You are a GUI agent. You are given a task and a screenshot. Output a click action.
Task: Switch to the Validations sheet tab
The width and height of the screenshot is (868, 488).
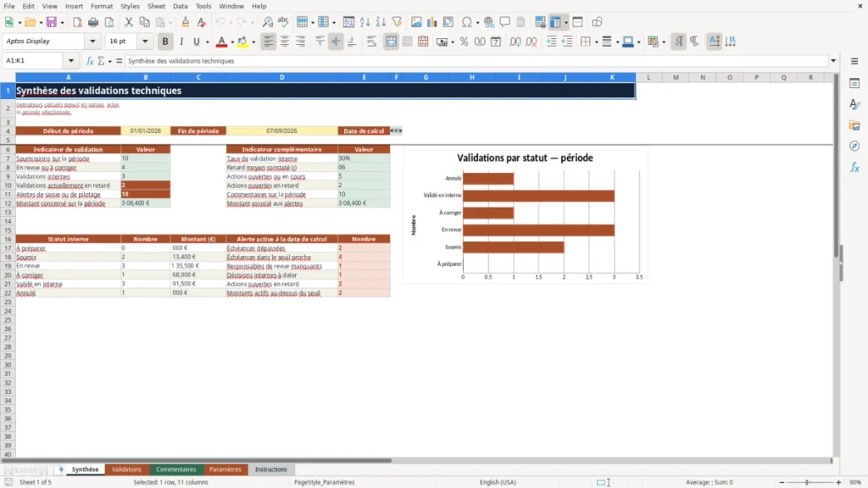[x=126, y=469]
